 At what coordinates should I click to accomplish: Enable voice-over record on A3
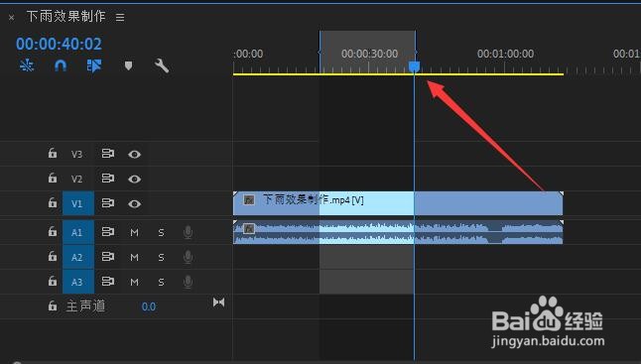(189, 282)
